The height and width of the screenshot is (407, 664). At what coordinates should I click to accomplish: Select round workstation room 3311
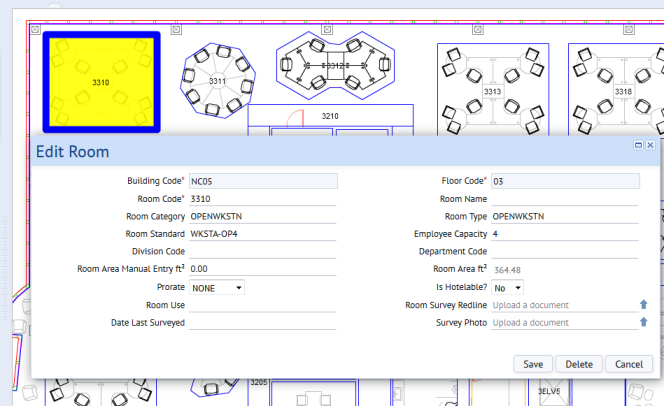[x=217, y=80]
